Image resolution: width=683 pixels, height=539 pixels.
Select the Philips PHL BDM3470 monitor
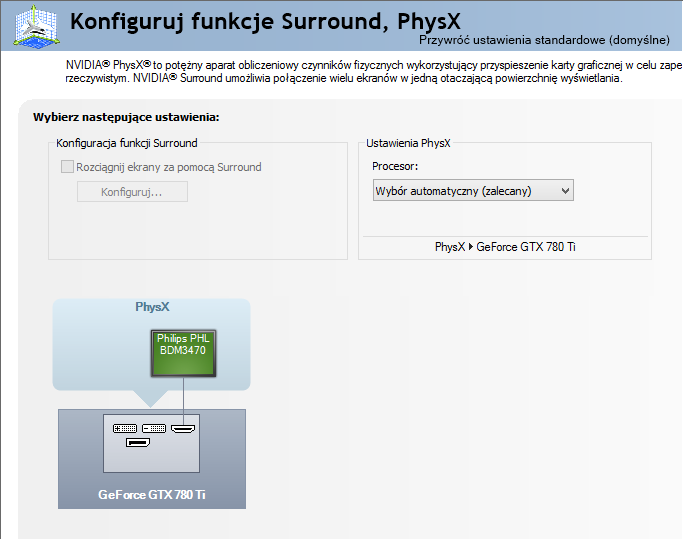(183, 353)
